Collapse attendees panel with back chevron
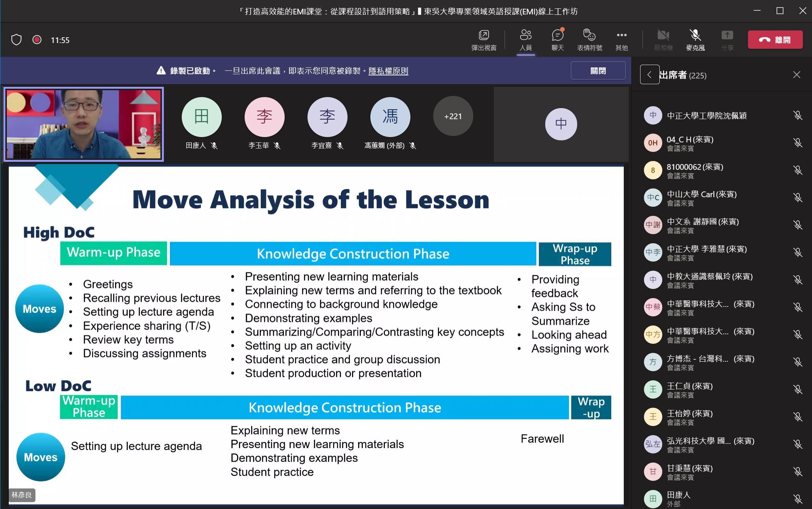This screenshot has height=509, width=812. coord(649,75)
